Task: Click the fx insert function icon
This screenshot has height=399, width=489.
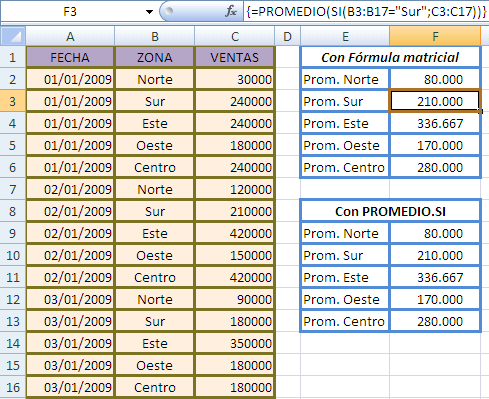Action: [231, 12]
